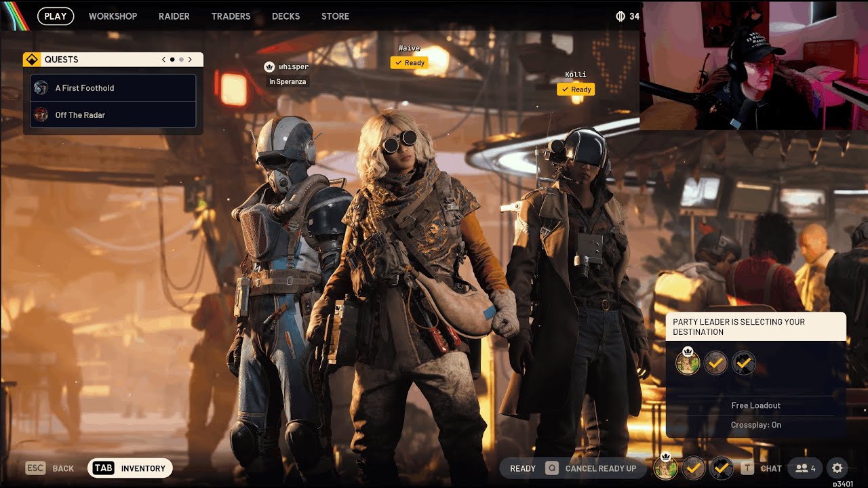Viewport: 868px width, 488px height.
Task: Click second member checkmark in destination panel
Action: pyautogui.click(x=715, y=363)
